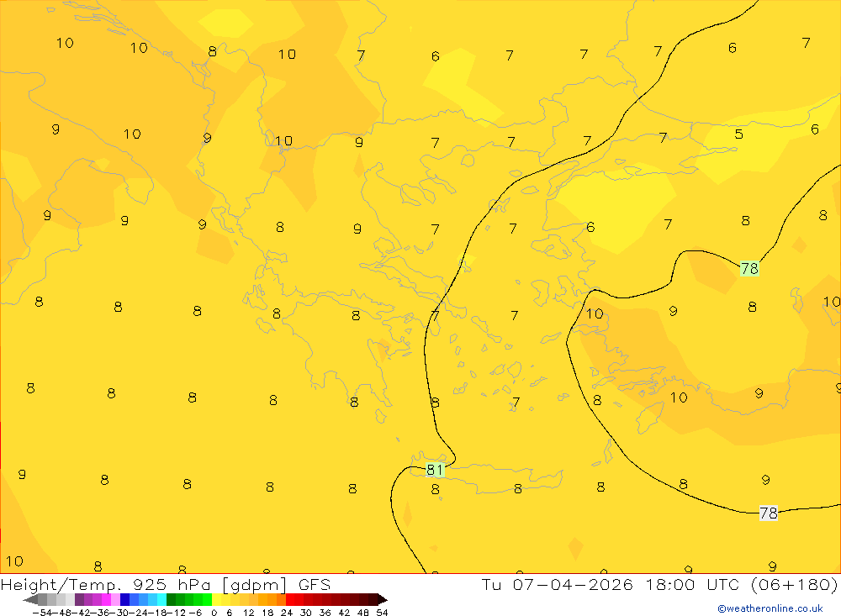
Task: Click the 18:00 UTC valid time
Action: click(692, 585)
